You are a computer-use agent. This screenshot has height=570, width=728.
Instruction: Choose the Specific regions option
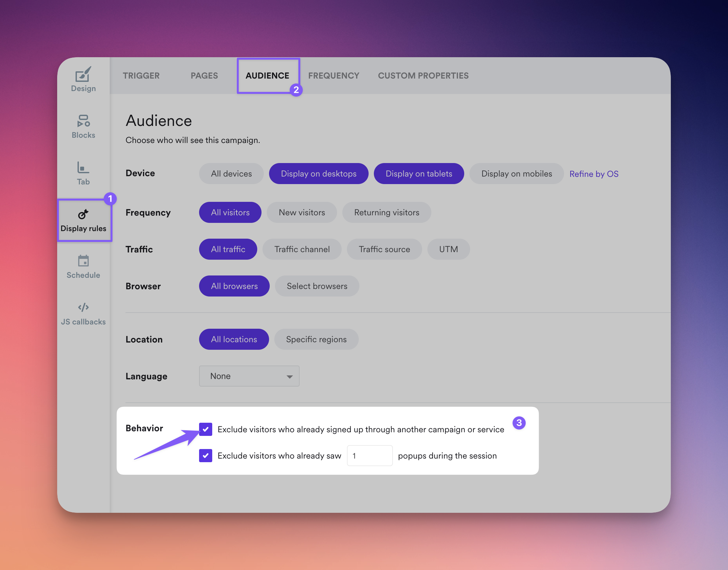click(x=316, y=339)
